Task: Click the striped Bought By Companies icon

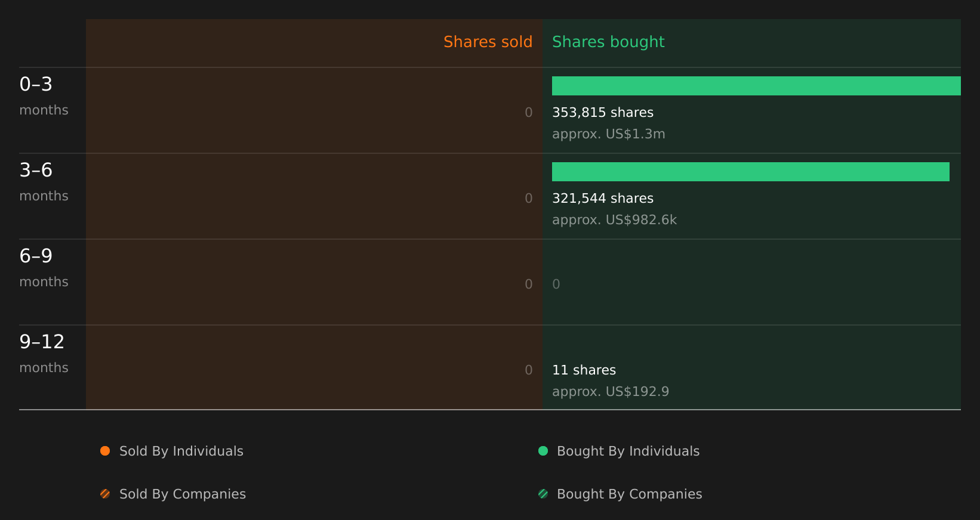Action: [543, 494]
